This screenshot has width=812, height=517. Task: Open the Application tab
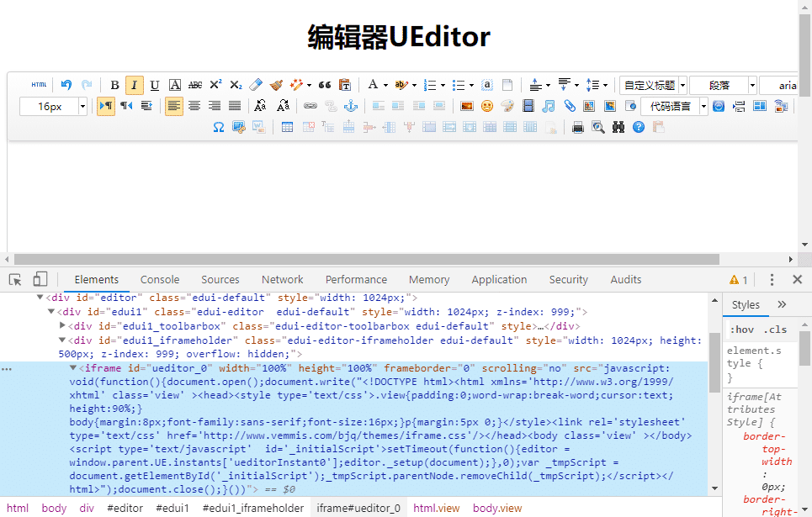[x=499, y=279]
